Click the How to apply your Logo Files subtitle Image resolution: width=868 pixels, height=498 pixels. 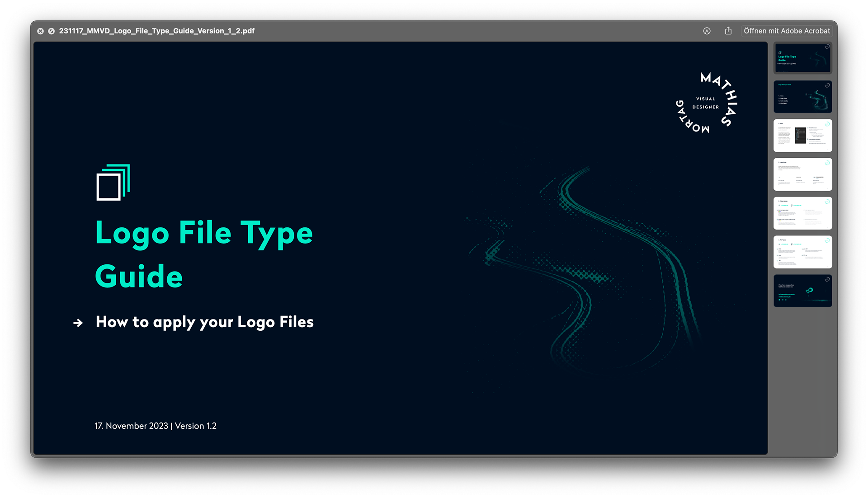[204, 322]
